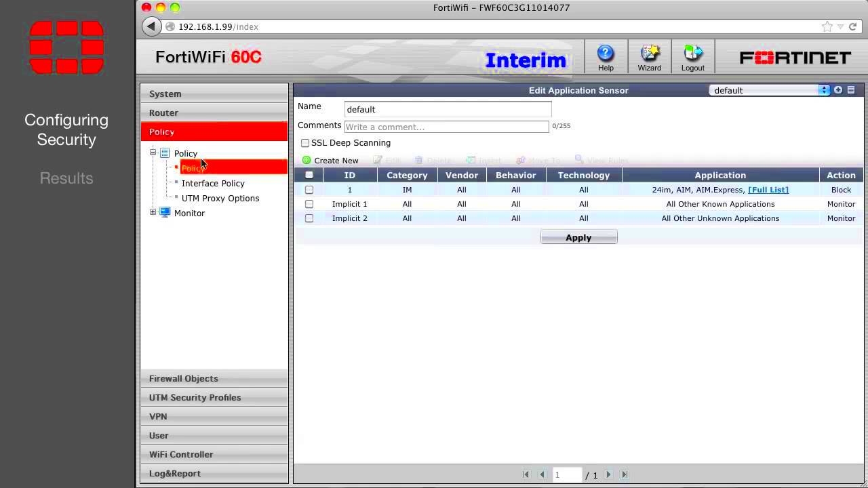Check the checkbox for rule ID 1

309,190
